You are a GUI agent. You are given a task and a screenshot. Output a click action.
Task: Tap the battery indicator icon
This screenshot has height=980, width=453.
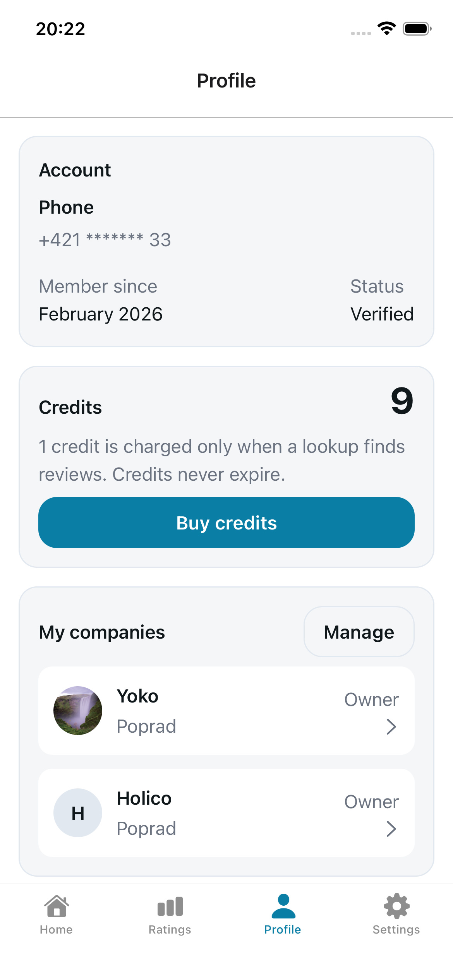pyautogui.click(x=417, y=29)
